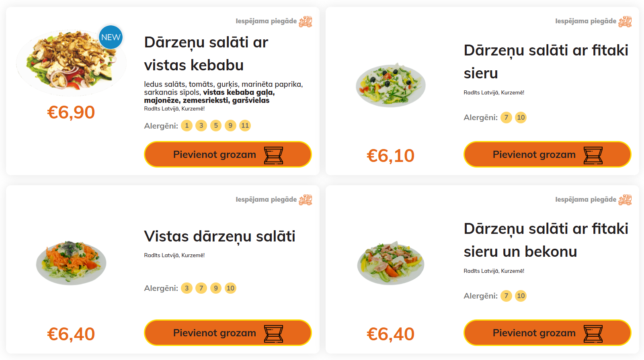Add fitaki cheese and bacon salad to cart

click(547, 333)
